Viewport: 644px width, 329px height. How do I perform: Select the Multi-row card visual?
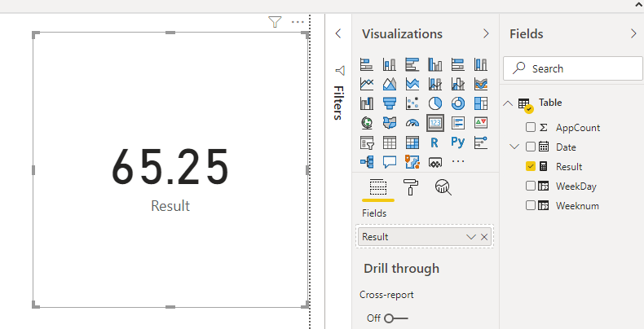point(458,123)
